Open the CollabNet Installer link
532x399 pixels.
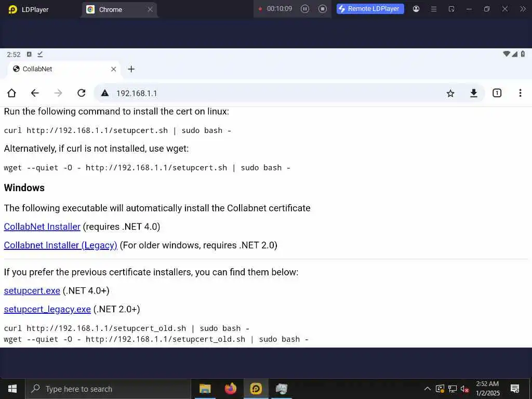pyautogui.click(x=42, y=227)
